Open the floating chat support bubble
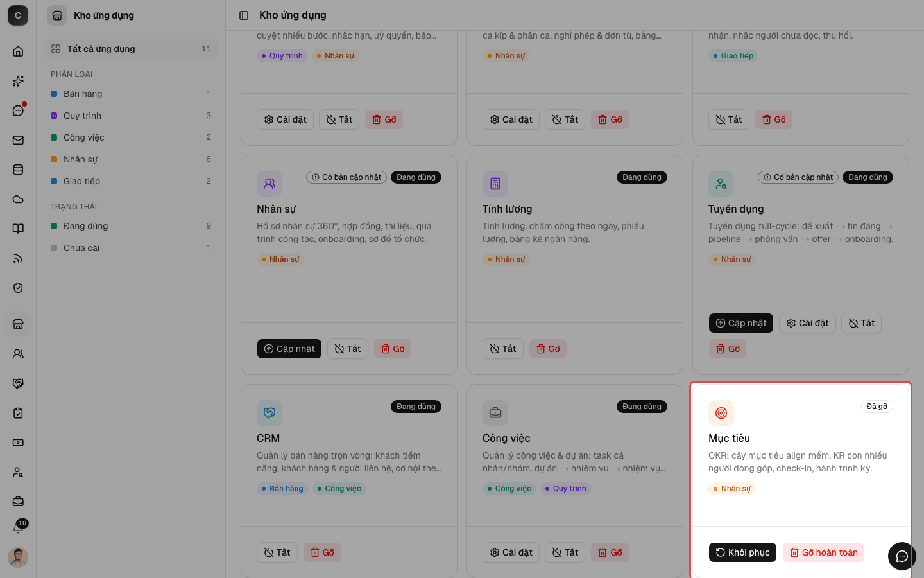 (902, 556)
